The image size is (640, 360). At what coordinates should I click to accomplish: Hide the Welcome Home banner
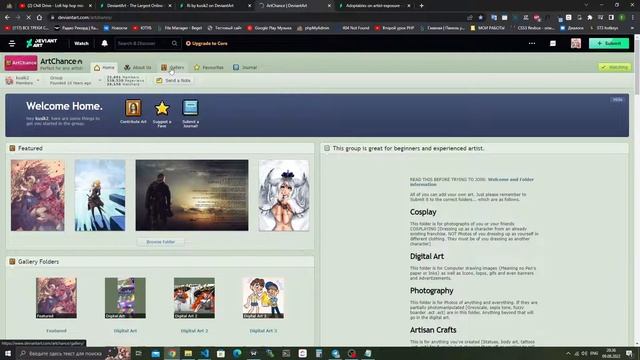tap(617, 100)
